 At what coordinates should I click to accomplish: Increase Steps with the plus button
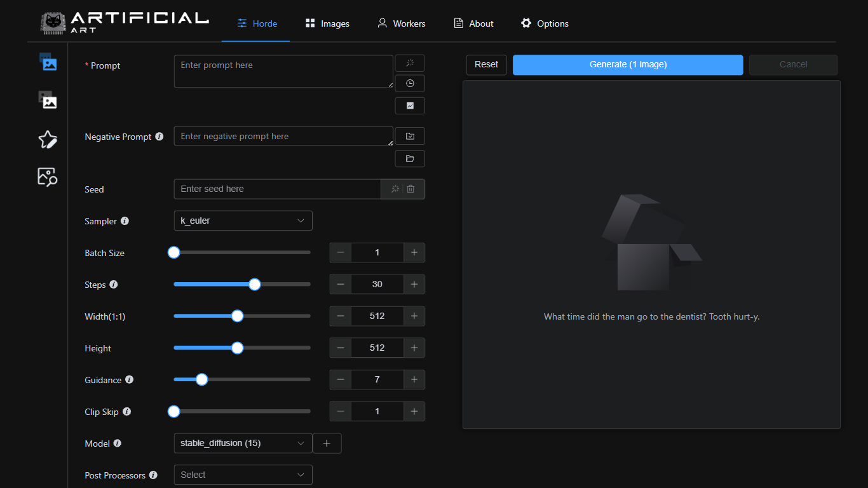coord(414,285)
